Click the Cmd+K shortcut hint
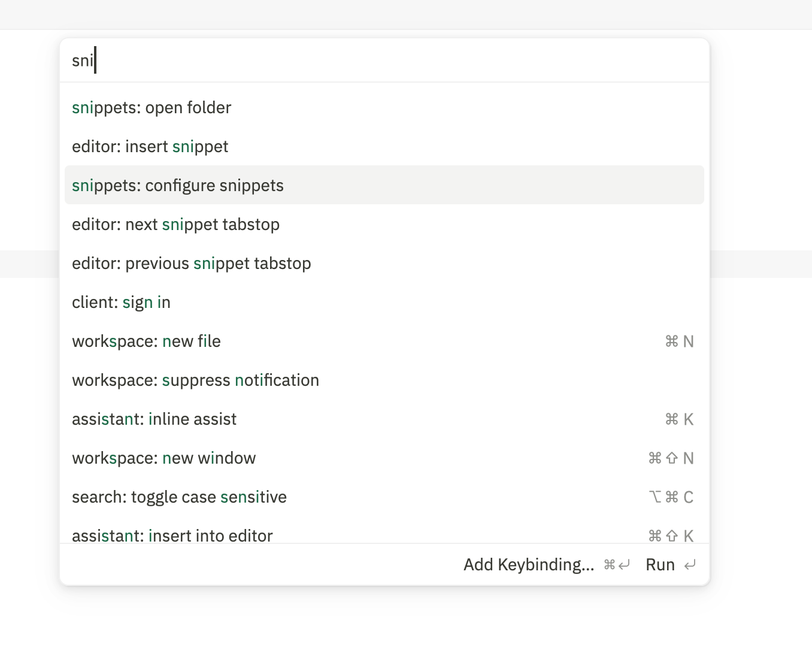The height and width of the screenshot is (653, 812). (x=679, y=419)
